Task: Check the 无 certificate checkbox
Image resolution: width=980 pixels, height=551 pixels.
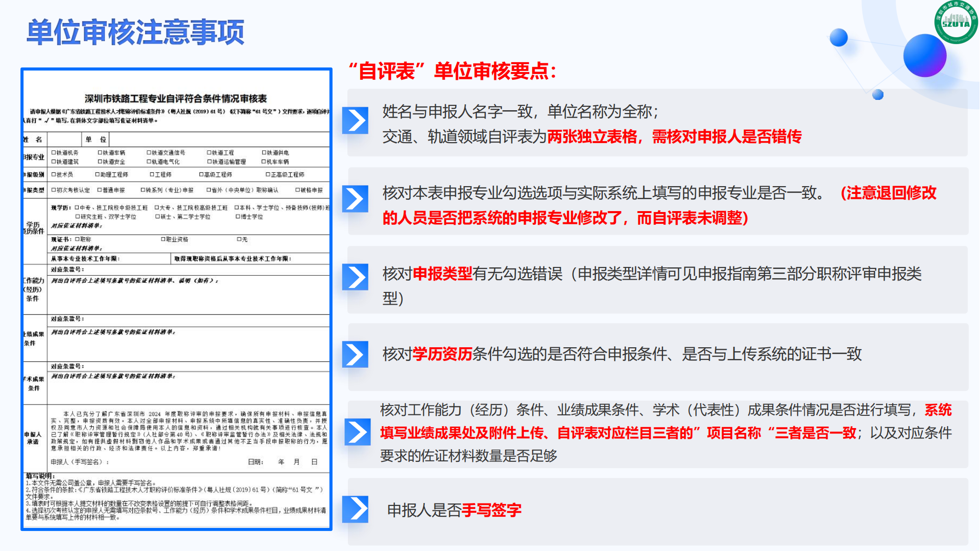Action: click(x=239, y=240)
